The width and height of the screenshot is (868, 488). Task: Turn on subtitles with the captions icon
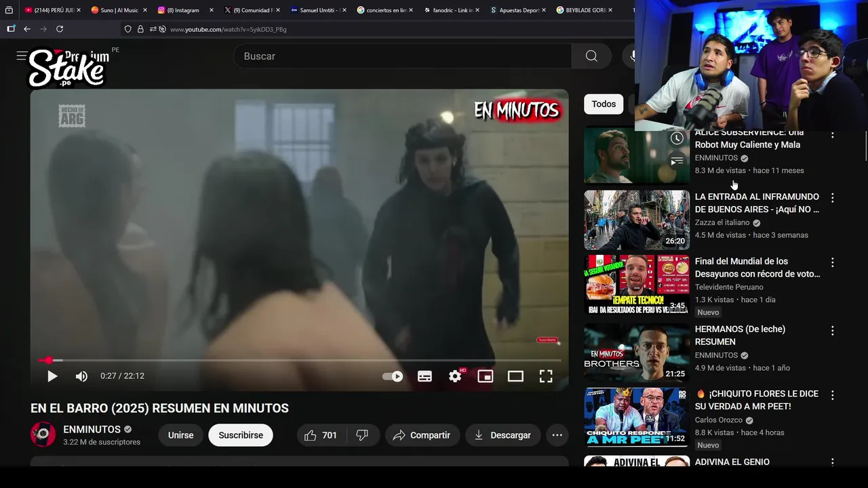pyautogui.click(x=425, y=376)
